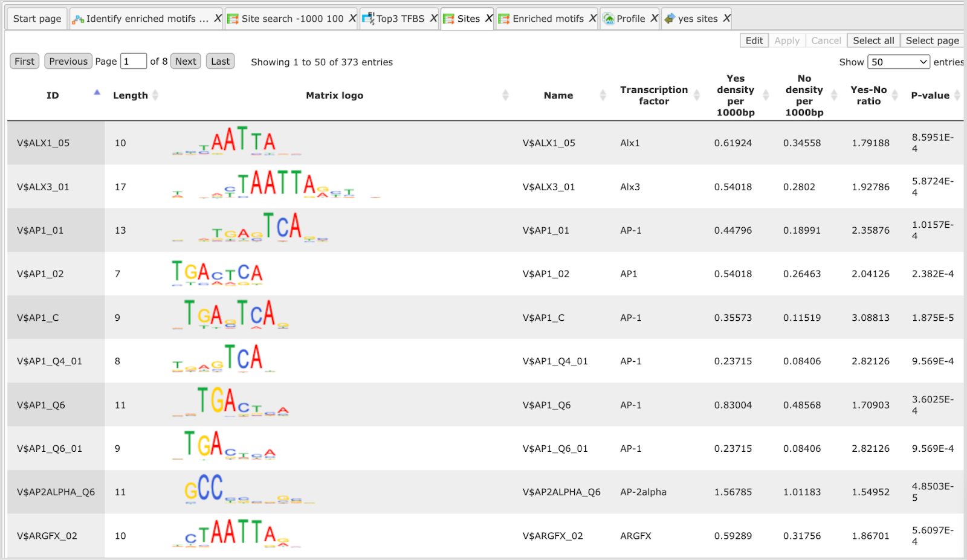Switch to Start page tab
967x560 pixels.
37,19
